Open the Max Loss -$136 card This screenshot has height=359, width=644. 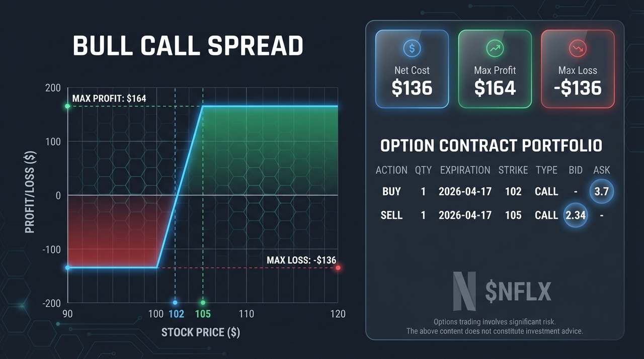tap(578, 69)
